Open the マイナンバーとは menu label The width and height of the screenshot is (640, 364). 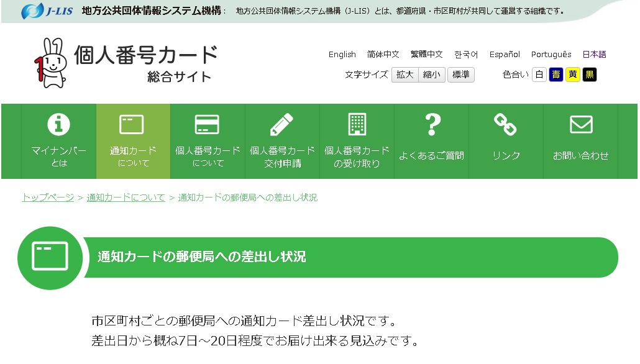point(59,157)
